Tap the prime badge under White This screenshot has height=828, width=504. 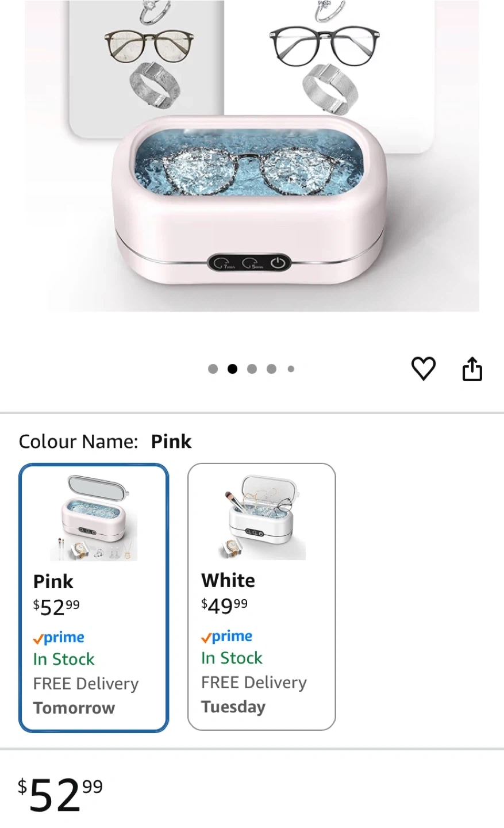(226, 637)
